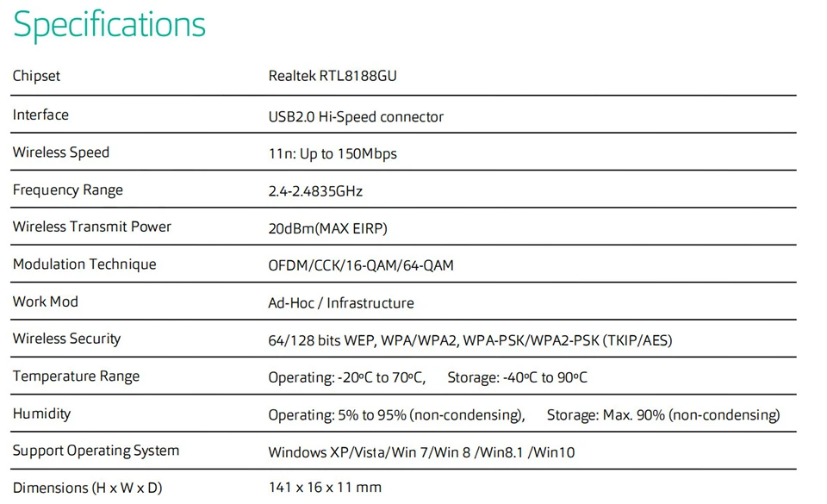This screenshot has height=504, width=827.
Task: Click the Interface label
Action: coord(40,115)
